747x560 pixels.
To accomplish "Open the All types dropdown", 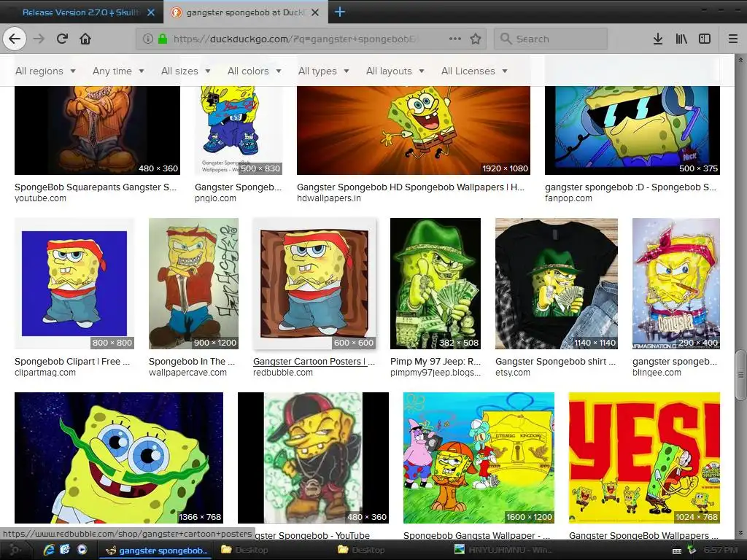I will [323, 71].
